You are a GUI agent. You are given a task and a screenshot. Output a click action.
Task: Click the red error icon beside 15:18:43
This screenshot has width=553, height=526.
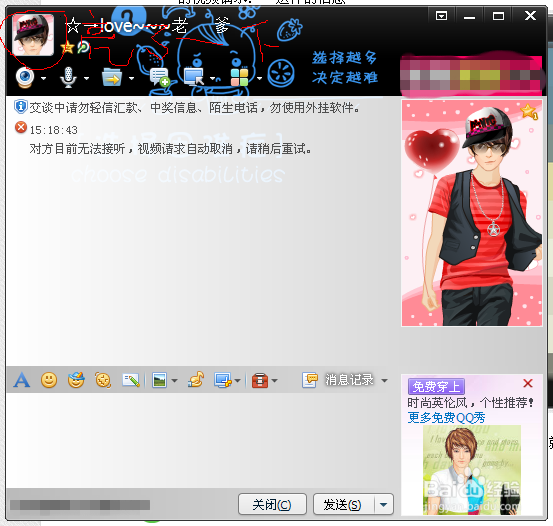pyautogui.click(x=21, y=127)
